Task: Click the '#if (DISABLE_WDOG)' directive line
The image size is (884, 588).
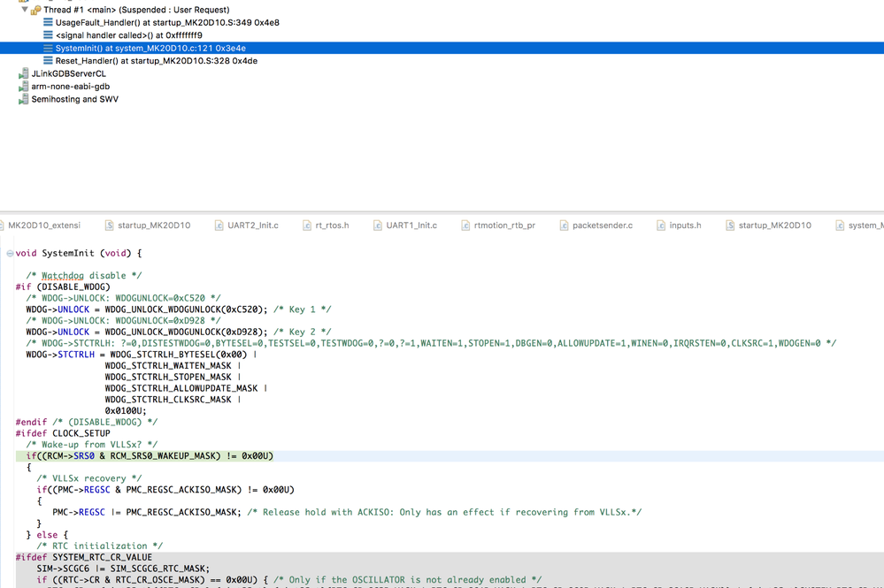Action: [63, 286]
